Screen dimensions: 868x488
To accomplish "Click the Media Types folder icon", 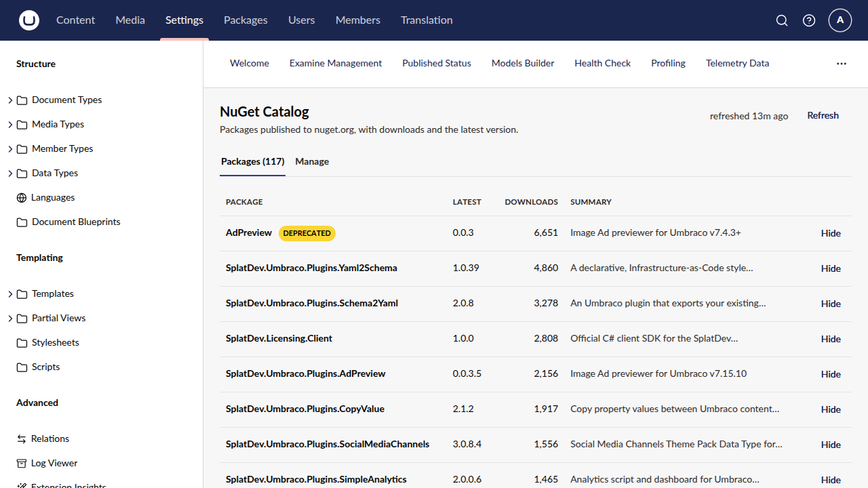I will point(22,125).
